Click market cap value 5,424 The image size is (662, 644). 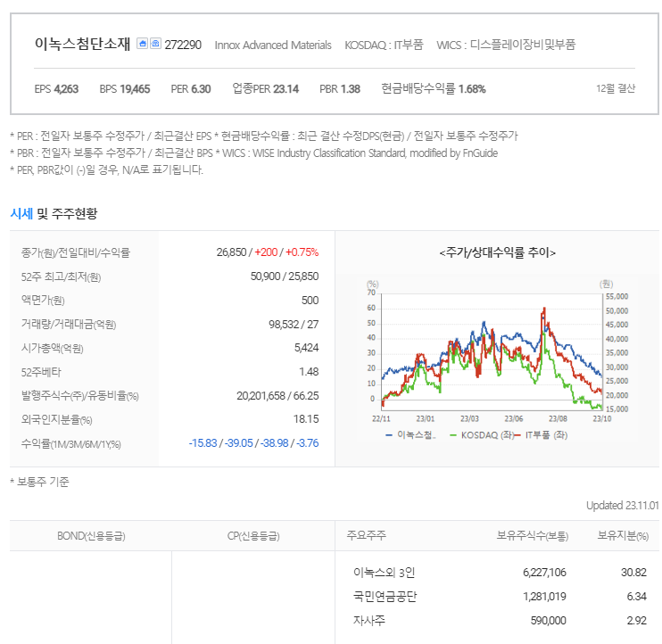tap(307, 348)
